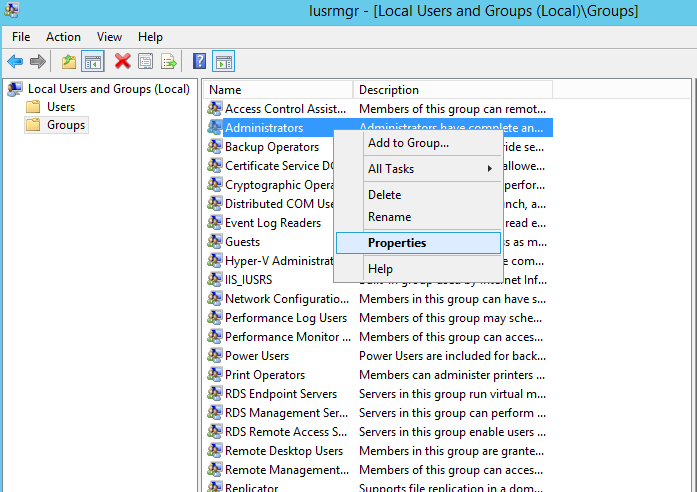Open the Help menu in menu bar
This screenshot has height=492, width=697.
[x=150, y=37]
